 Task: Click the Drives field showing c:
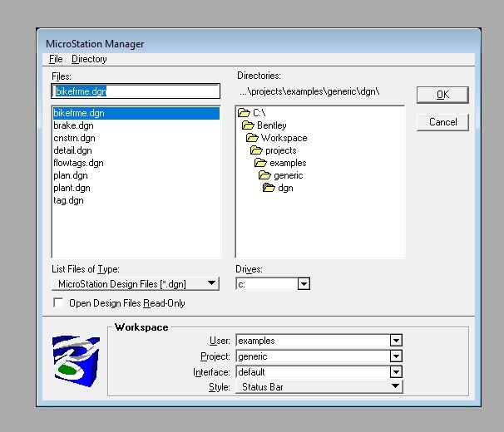click(267, 283)
